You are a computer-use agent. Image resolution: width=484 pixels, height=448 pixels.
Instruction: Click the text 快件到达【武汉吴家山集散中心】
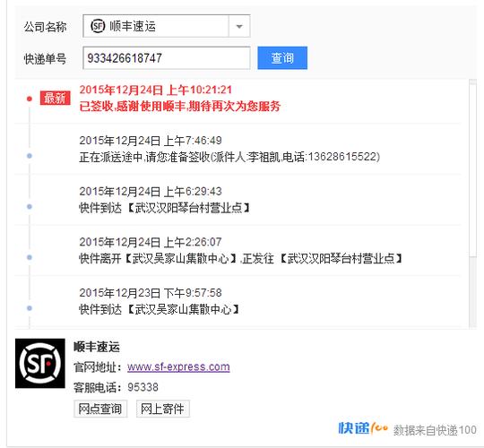tap(160, 309)
